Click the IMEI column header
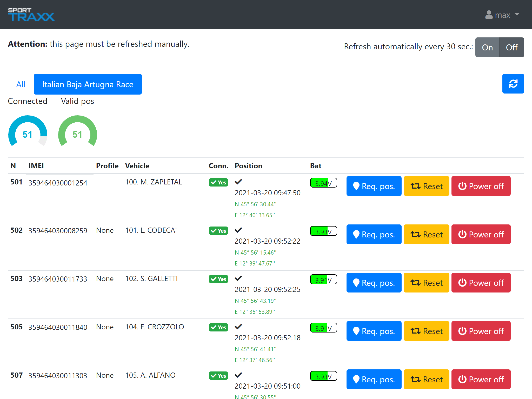The image size is (532, 399). coord(36,166)
